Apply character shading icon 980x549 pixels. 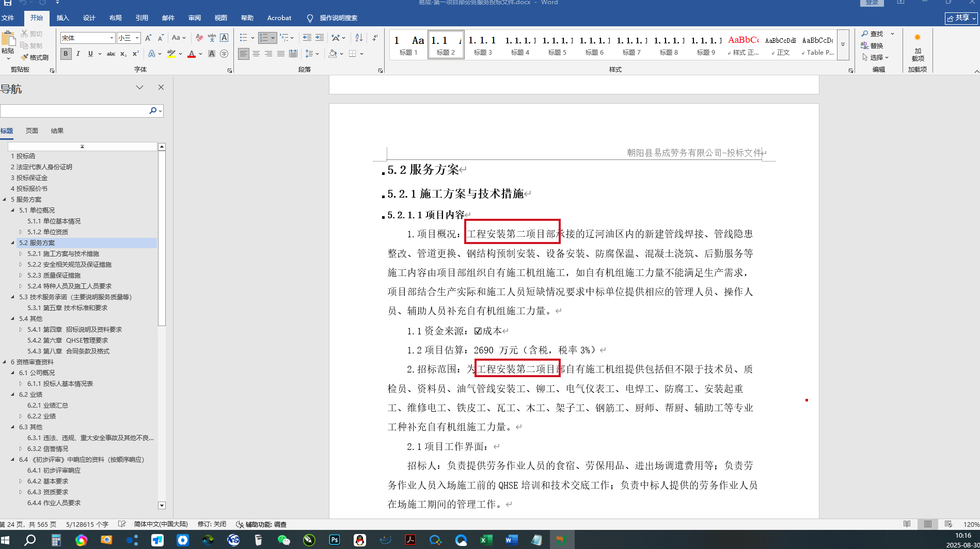[212, 54]
